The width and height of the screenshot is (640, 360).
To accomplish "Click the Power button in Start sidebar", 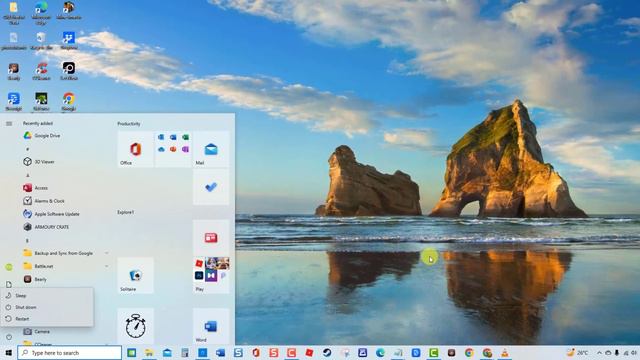I will tap(9, 337).
